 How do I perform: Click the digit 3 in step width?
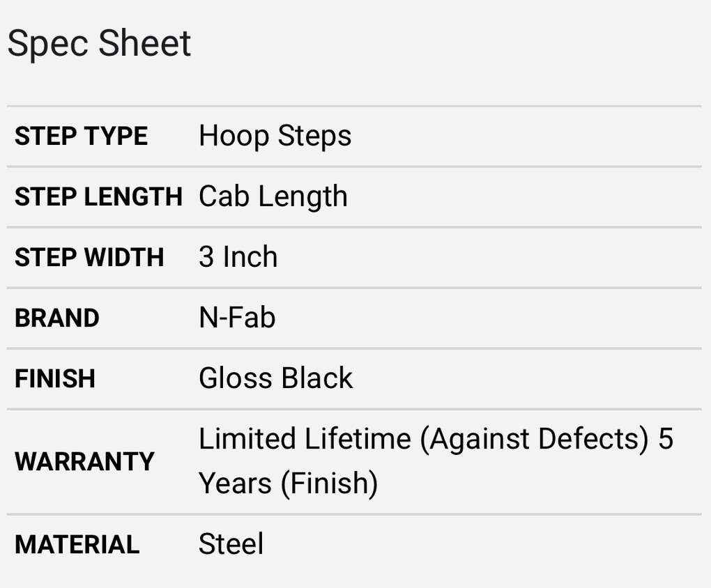(x=206, y=257)
